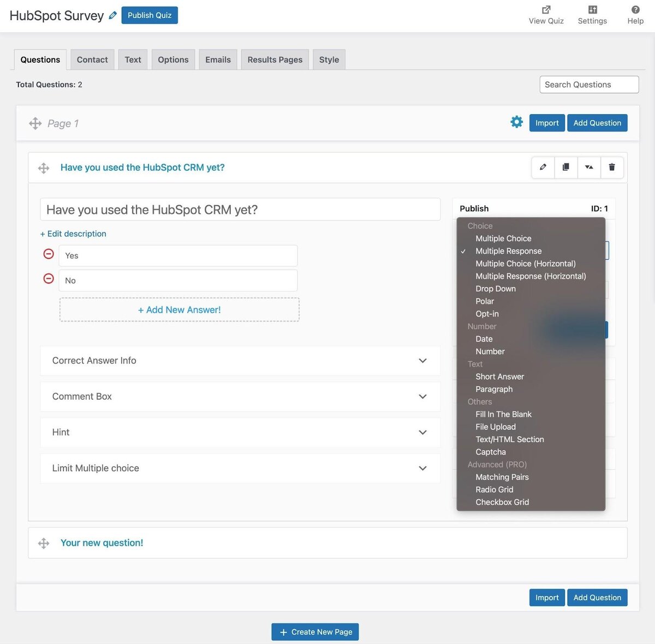
Task: Click drag handle for Your new question
Action: click(44, 544)
